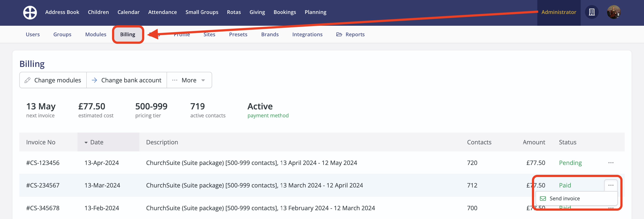Click the pencil icon on Change modules
The width and height of the screenshot is (644, 219).
tap(28, 80)
